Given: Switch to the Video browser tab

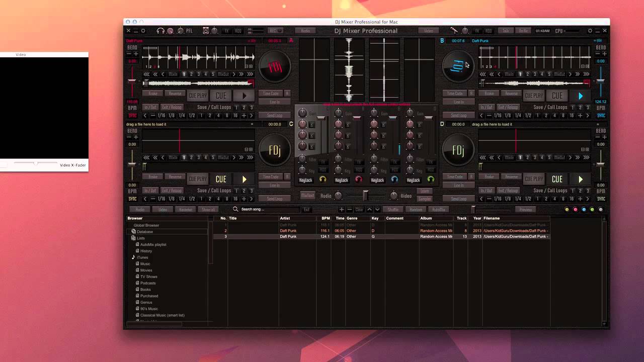Looking at the screenshot, I should (x=163, y=210).
